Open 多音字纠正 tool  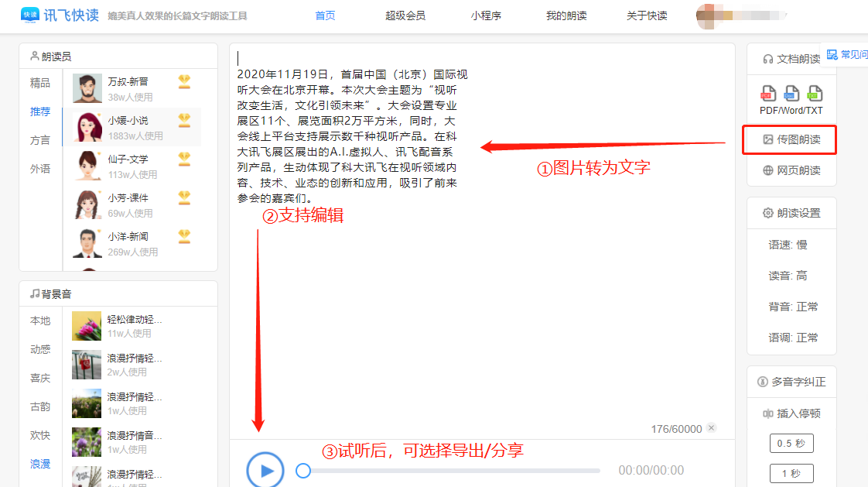(791, 382)
